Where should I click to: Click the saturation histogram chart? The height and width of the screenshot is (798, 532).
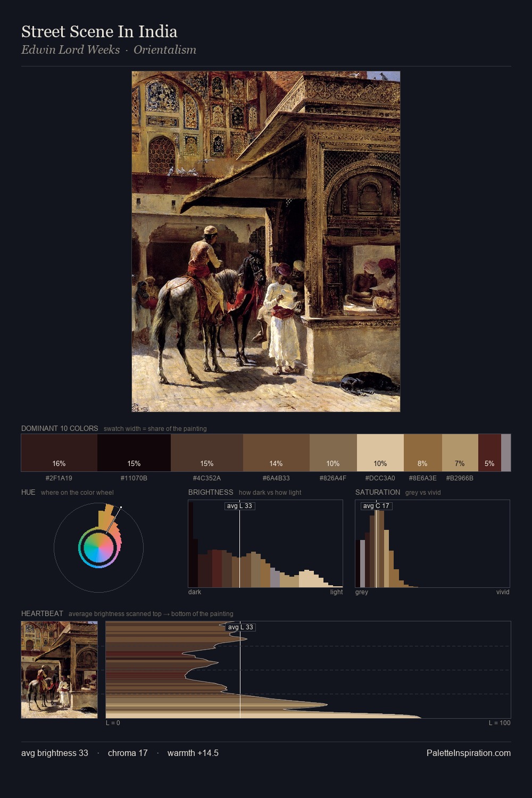(433, 544)
